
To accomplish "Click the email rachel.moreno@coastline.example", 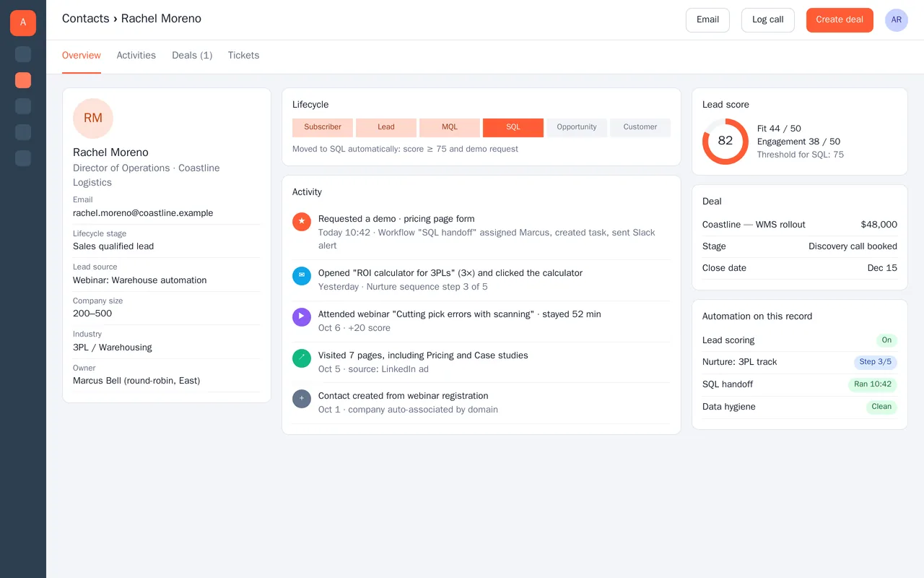I will point(143,213).
